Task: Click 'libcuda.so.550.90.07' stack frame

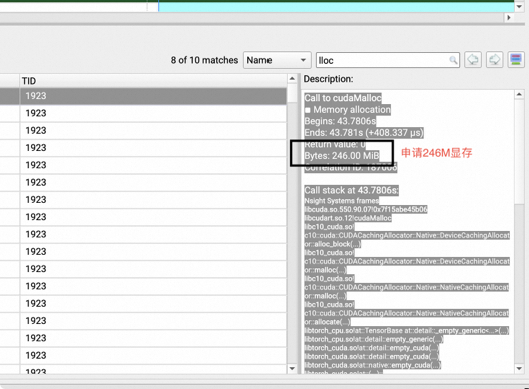Action: pyautogui.click(x=366, y=210)
